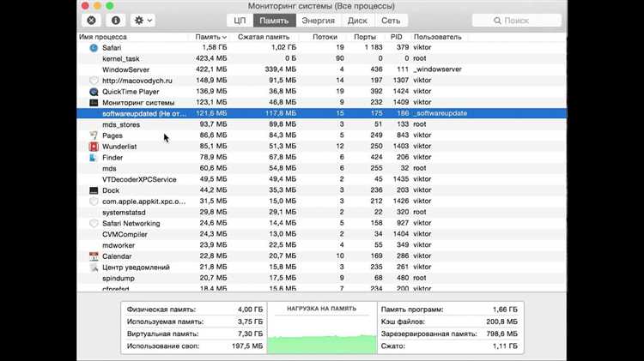The height and width of the screenshot is (361, 644).
Task: Click the Finder app icon
Action: [94, 158]
